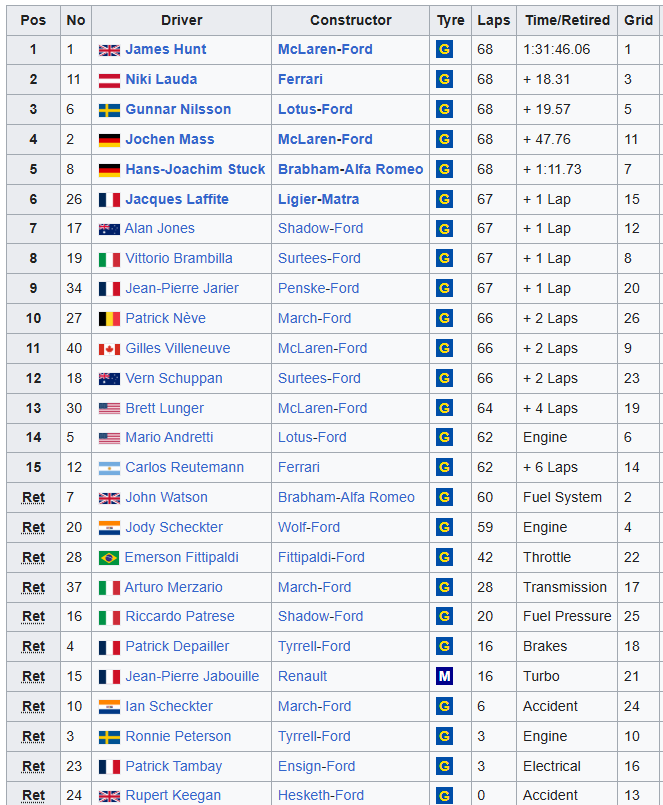
Task: Click the Goodyear tyre icon in John Watson row
Action: 444,497
